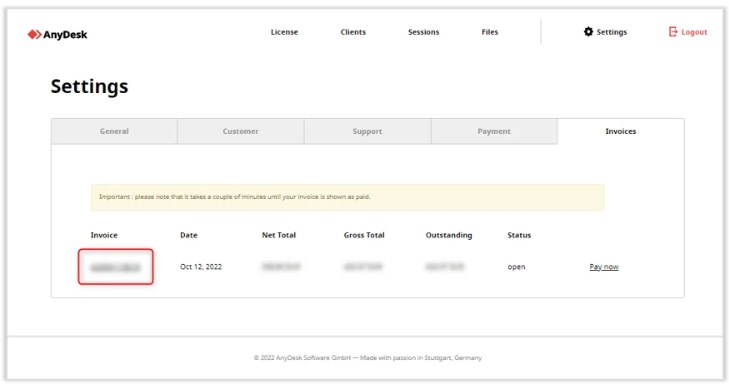Select the Support tab

pos(367,131)
